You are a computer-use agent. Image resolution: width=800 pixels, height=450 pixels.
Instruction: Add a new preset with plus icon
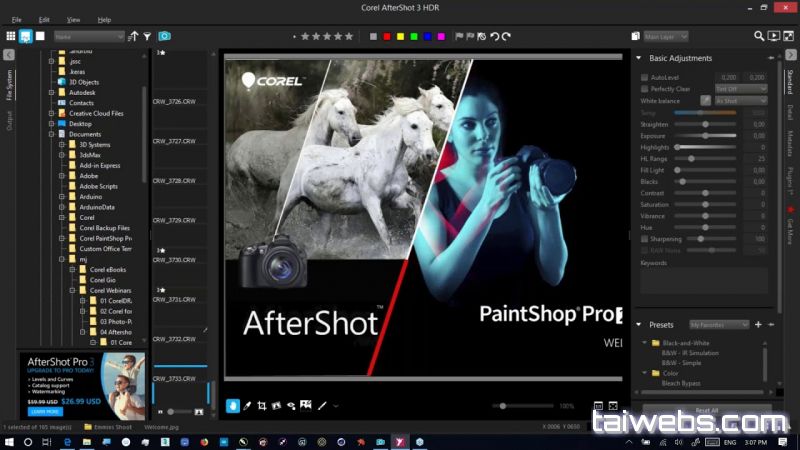pyautogui.click(x=758, y=325)
